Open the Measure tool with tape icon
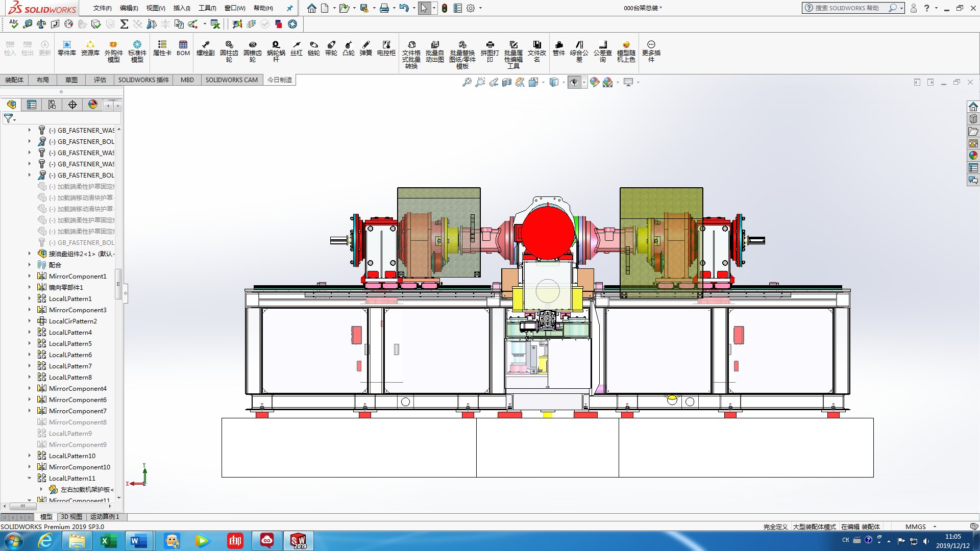 tap(28, 23)
